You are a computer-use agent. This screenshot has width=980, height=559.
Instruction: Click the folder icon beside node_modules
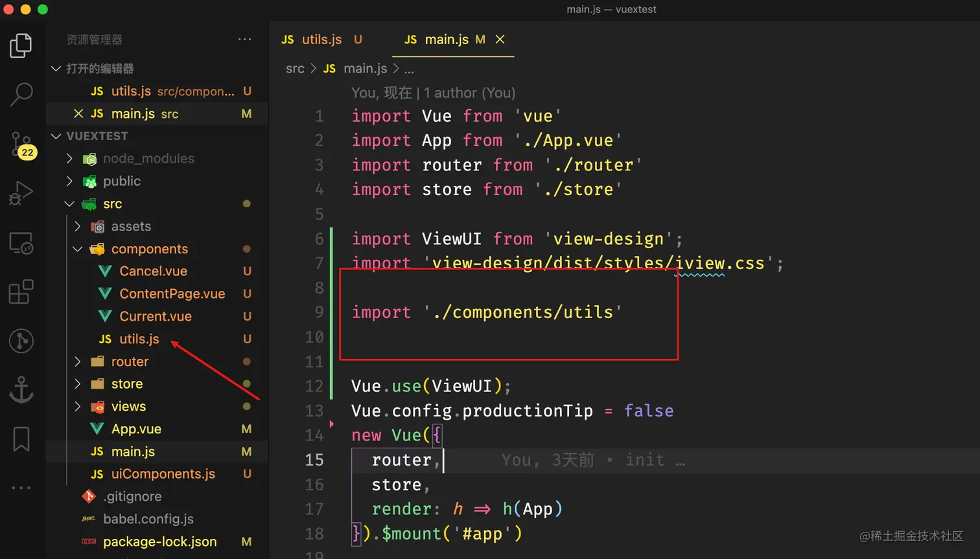pos(89,159)
